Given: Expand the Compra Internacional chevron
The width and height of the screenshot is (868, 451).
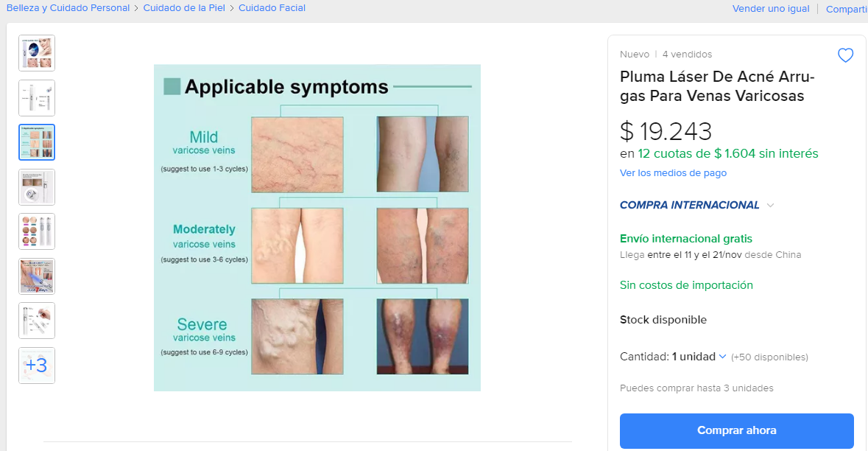Looking at the screenshot, I should tap(771, 206).
